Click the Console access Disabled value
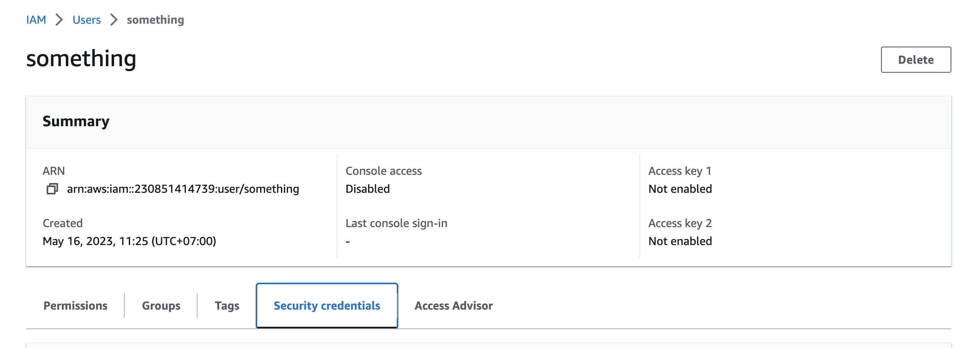This screenshot has width=980, height=348. (367, 189)
